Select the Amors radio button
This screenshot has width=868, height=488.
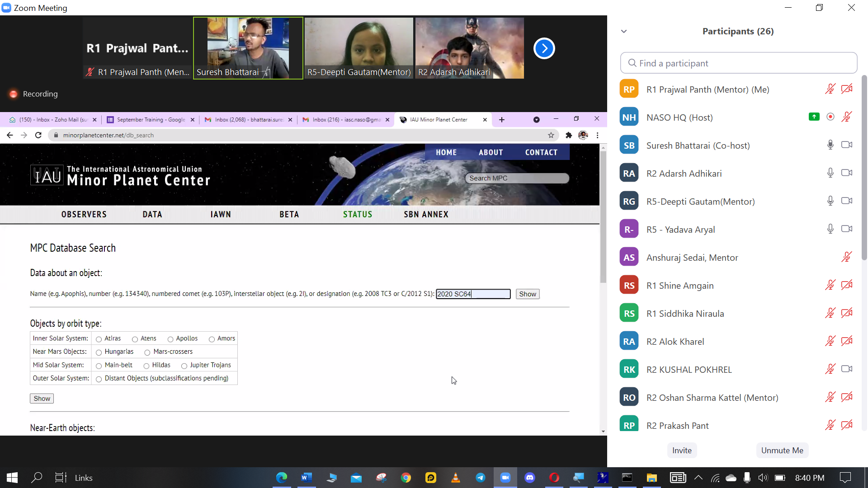click(x=212, y=339)
